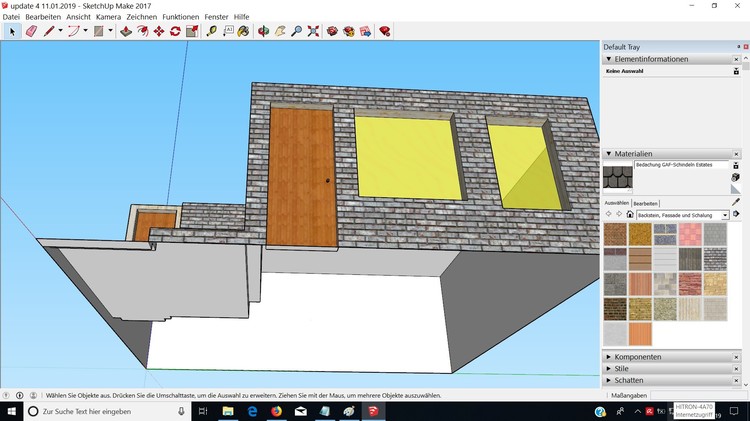Activate the Push/Pull tool
The height and width of the screenshot is (421, 750).
click(126, 32)
